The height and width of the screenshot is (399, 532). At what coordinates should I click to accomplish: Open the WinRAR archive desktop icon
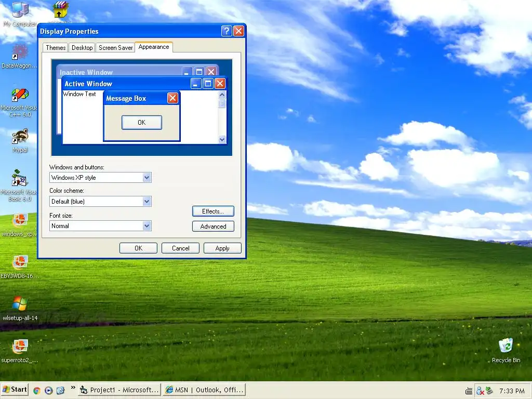60,9
